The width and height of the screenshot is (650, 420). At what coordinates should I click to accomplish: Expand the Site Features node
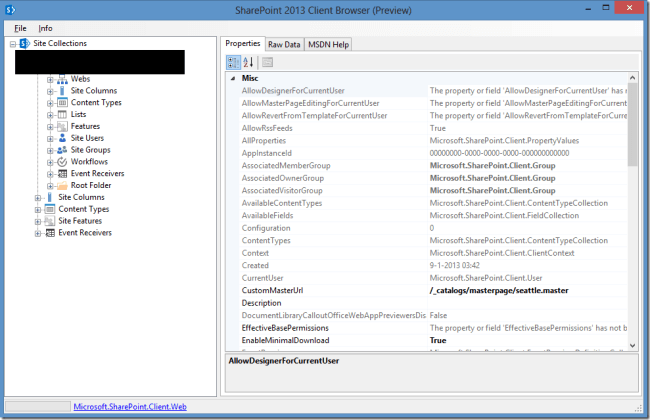pos(38,222)
